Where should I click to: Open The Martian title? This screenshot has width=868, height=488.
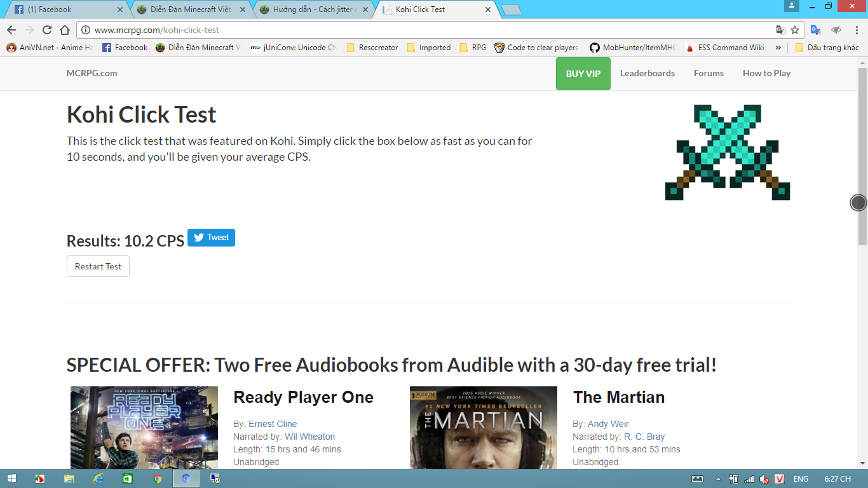coord(619,397)
